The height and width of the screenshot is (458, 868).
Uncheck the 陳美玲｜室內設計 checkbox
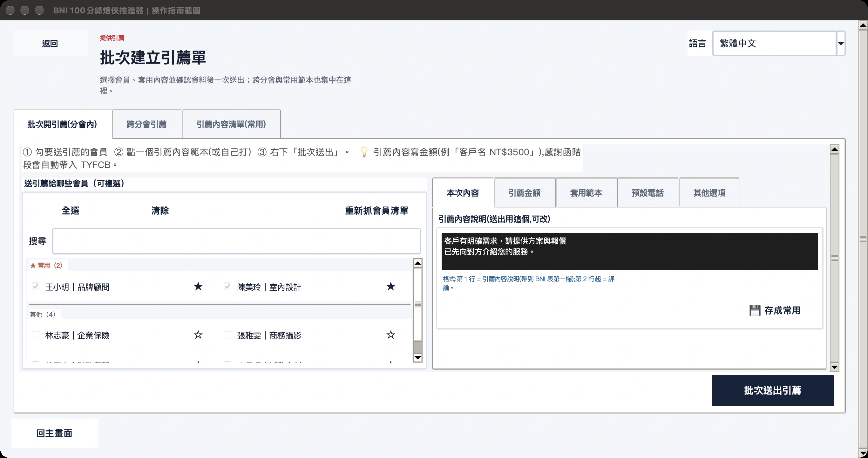coord(227,287)
